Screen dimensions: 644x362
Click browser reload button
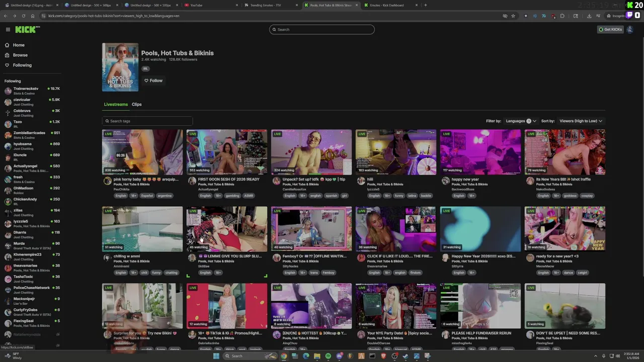pos(23,16)
